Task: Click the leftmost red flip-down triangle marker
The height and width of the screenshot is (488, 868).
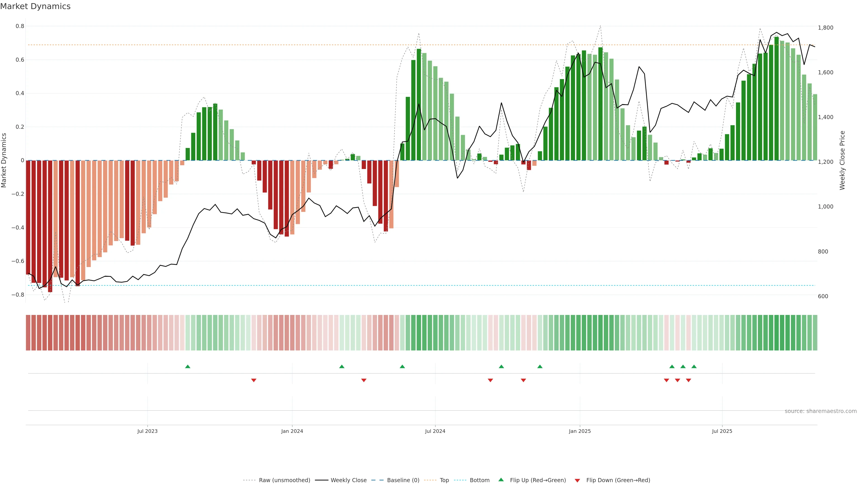Action: point(254,380)
